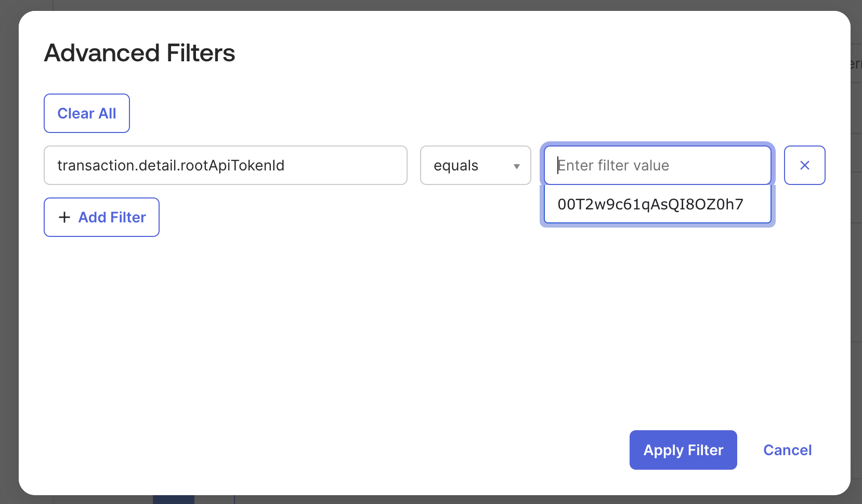Click the dimmed backdrop left of dialog
Viewport: 862px width, 504px height.
click(x=9, y=260)
